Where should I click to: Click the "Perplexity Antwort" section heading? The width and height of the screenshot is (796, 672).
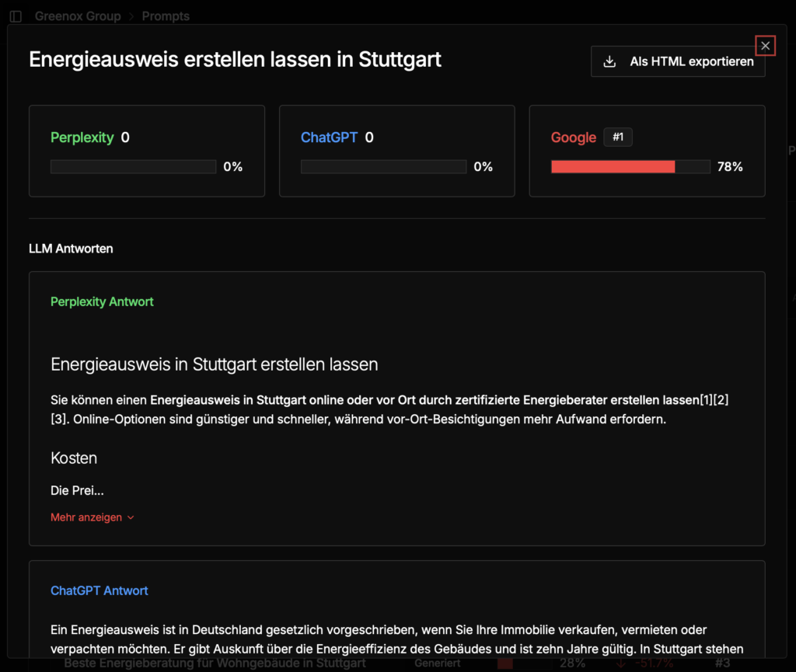point(102,301)
